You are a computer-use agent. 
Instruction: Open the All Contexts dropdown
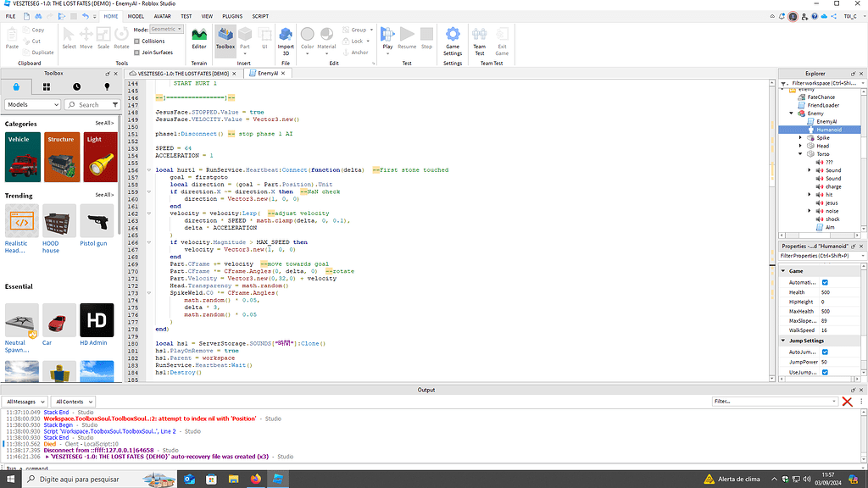[73, 402]
